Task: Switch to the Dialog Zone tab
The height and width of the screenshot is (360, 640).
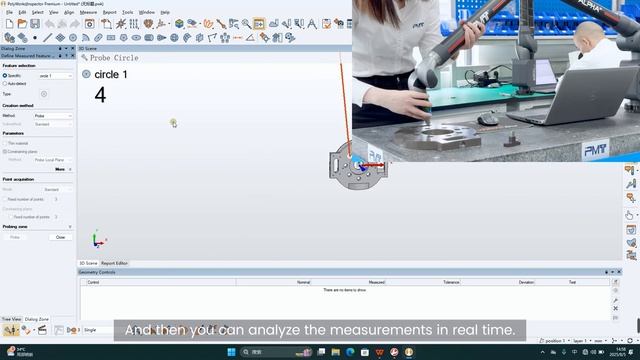Action: (x=37, y=319)
